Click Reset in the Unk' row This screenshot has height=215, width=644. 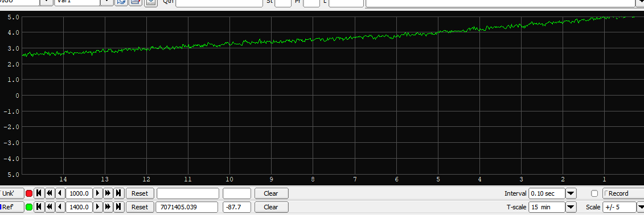click(140, 193)
